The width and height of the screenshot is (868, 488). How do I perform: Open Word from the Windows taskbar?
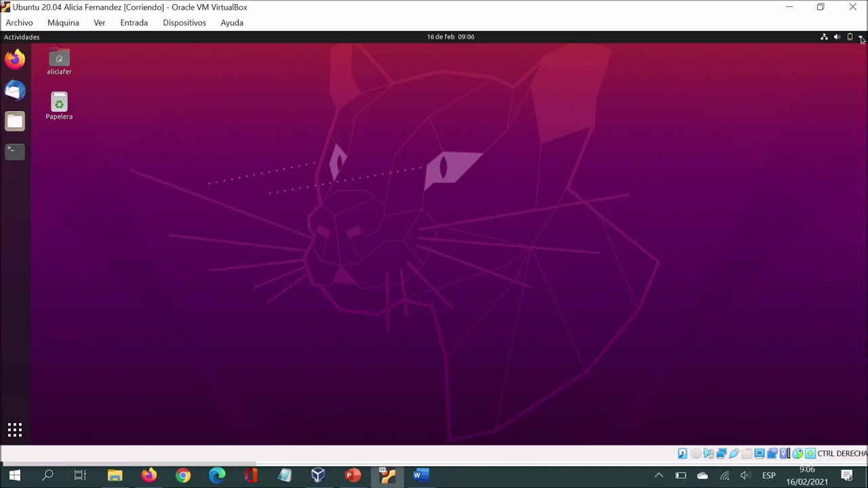(420, 475)
